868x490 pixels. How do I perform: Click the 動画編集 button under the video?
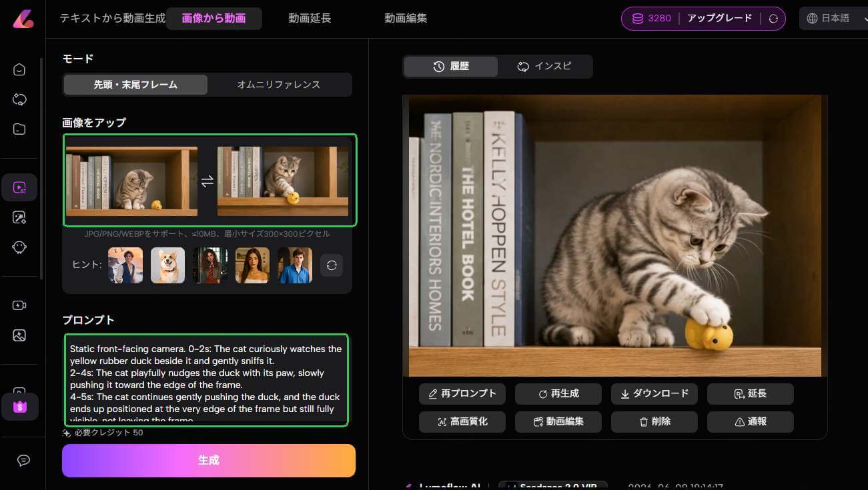pos(558,422)
